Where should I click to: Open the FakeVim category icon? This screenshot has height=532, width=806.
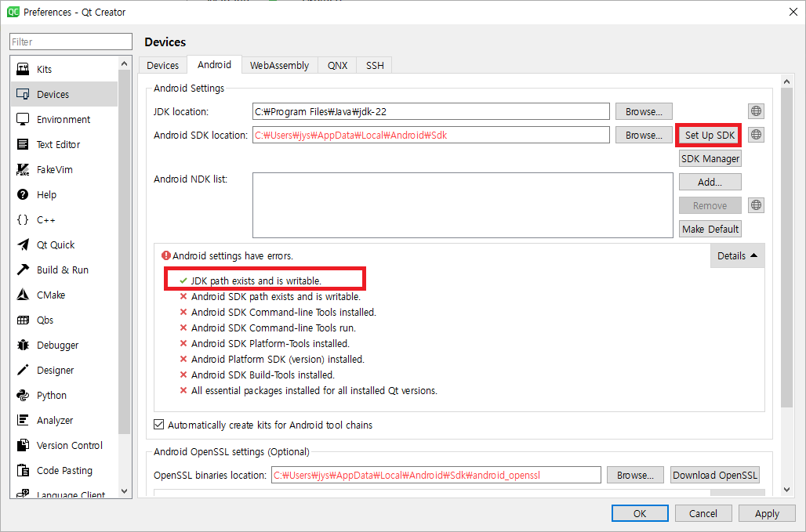coord(23,169)
